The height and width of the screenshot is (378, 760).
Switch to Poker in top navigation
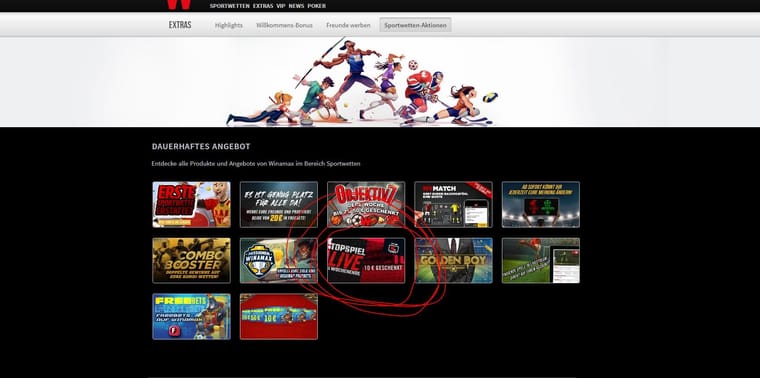click(317, 6)
